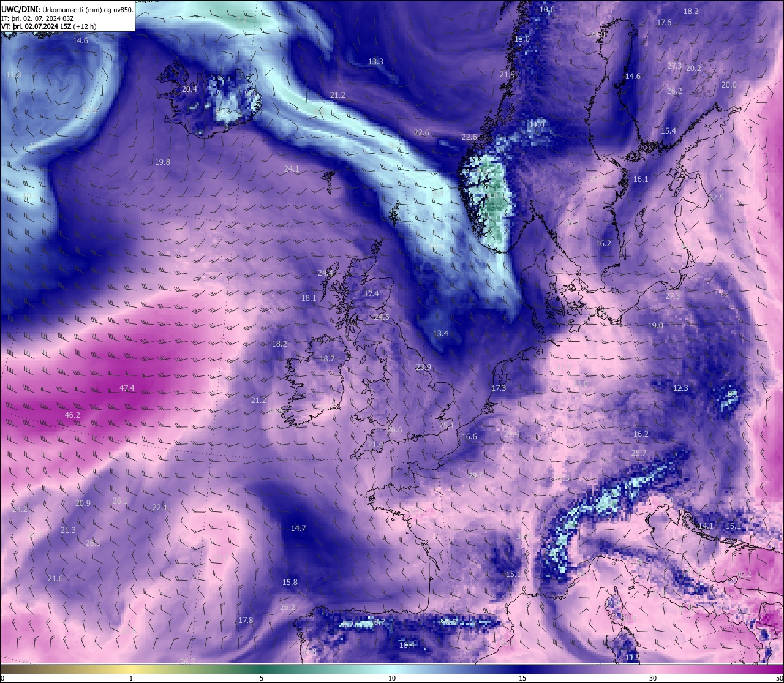
Task: Click the 5 tick on the color scale
Action: 262,678
